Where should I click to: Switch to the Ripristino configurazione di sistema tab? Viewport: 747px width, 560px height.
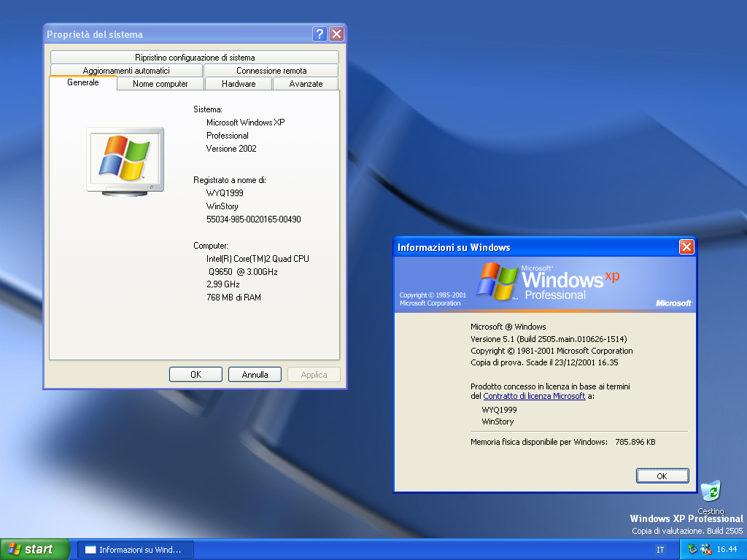pyautogui.click(x=194, y=57)
